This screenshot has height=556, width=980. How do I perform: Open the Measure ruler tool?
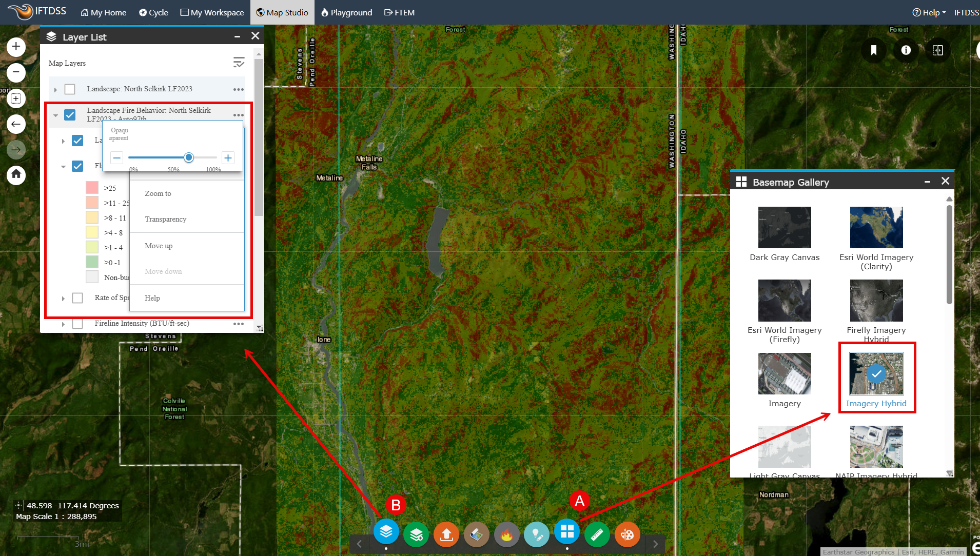597,534
